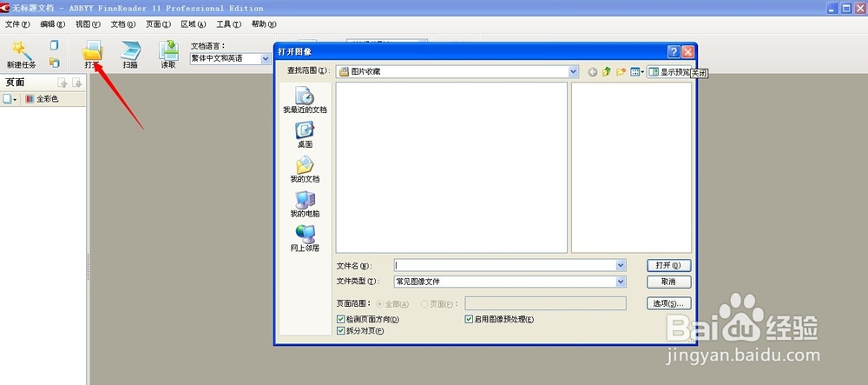Go to 我的电脑 location
The width and height of the screenshot is (868, 385).
305,204
